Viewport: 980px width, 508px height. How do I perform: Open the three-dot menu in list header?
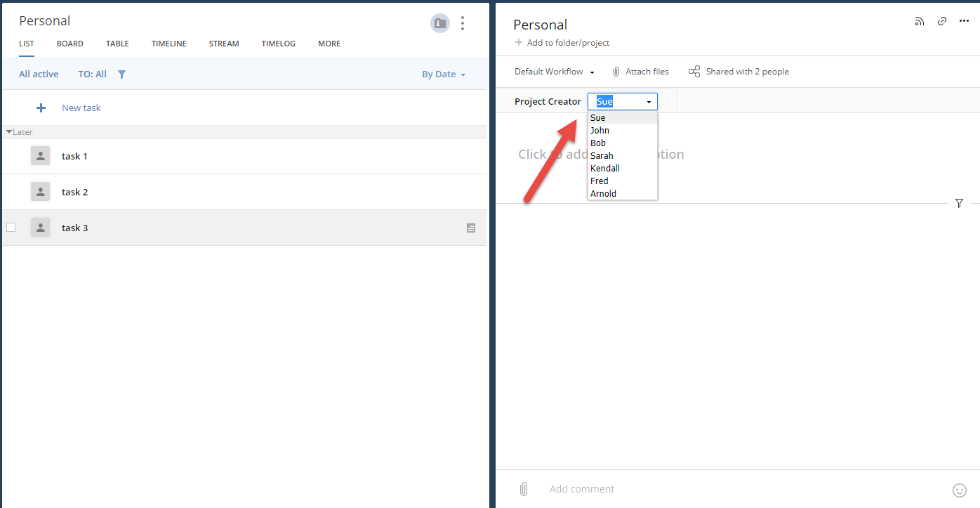click(x=463, y=23)
